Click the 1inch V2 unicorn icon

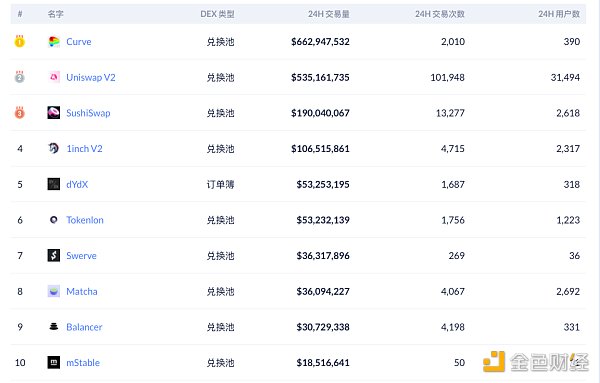click(54, 148)
